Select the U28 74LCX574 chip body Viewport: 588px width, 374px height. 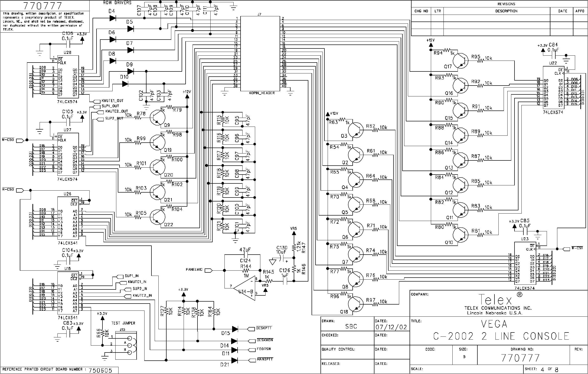click(68, 77)
